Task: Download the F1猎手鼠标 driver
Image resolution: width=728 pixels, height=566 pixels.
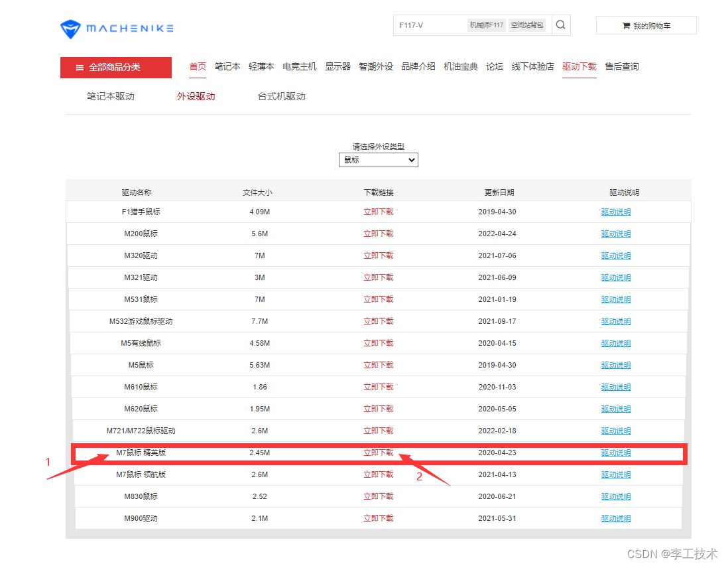Action: tap(379, 212)
